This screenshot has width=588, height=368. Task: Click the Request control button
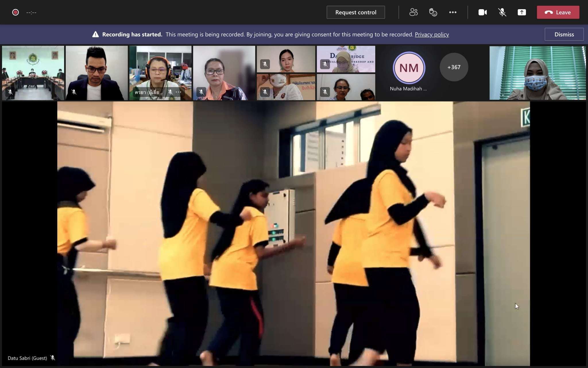[x=355, y=12]
